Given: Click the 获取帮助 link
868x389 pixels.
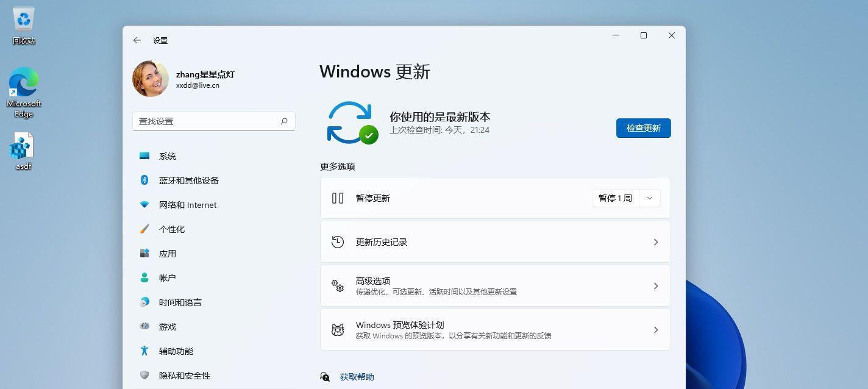Looking at the screenshot, I should tap(357, 377).
